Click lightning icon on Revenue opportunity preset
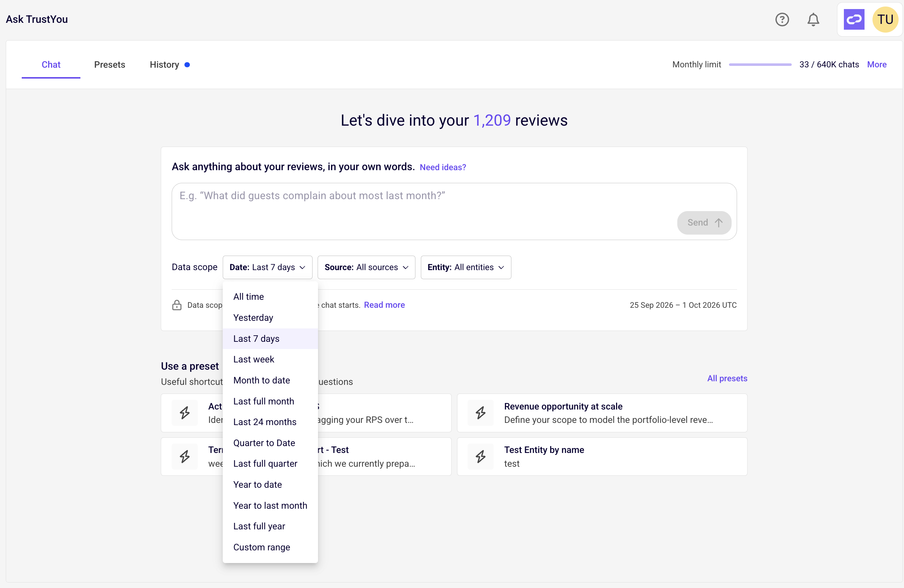904x588 pixels. tap(481, 413)
